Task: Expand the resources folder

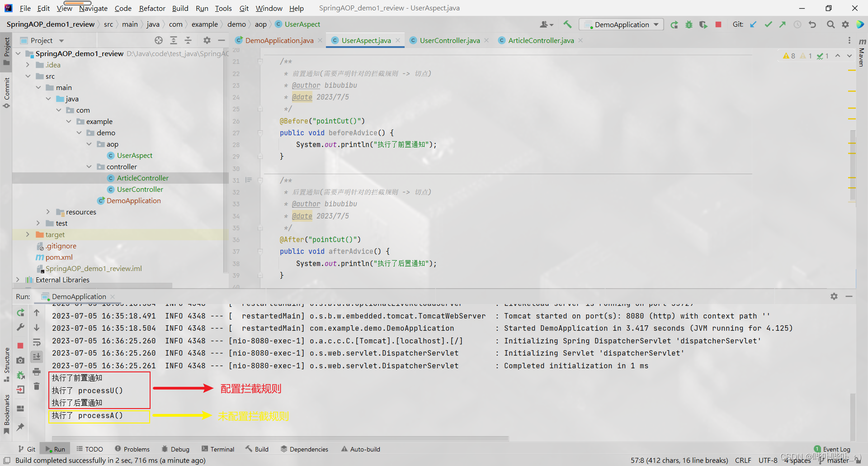Action: pos(48,212)
